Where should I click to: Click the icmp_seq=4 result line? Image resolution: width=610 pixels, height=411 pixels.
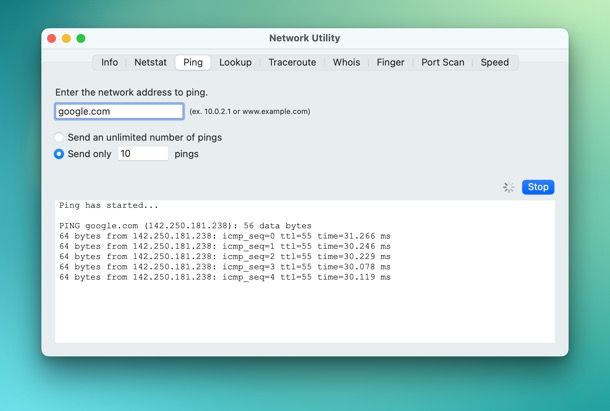pos(224,277)
